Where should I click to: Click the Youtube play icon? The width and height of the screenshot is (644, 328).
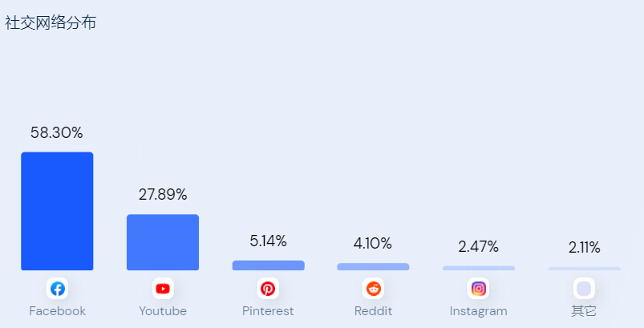coord(163,289)
